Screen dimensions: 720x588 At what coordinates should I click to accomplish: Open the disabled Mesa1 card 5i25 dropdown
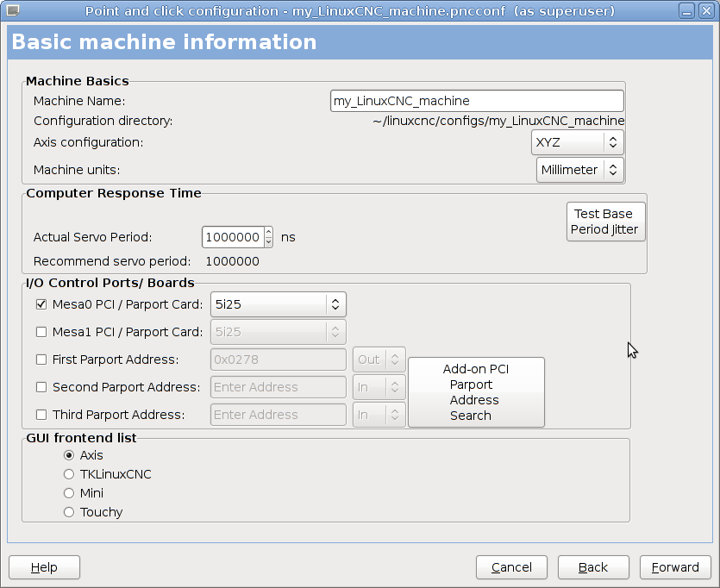pos(279,332)
